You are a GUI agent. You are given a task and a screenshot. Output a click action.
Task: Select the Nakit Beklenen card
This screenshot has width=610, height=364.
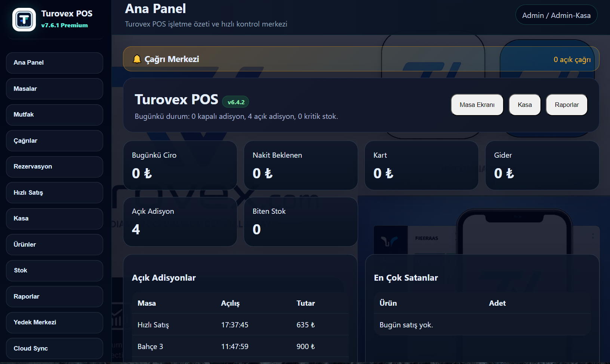coord(301,165)
